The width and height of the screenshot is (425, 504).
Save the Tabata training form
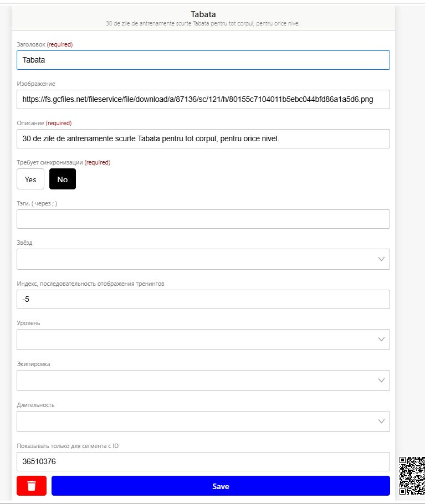[x=221, y=486]
